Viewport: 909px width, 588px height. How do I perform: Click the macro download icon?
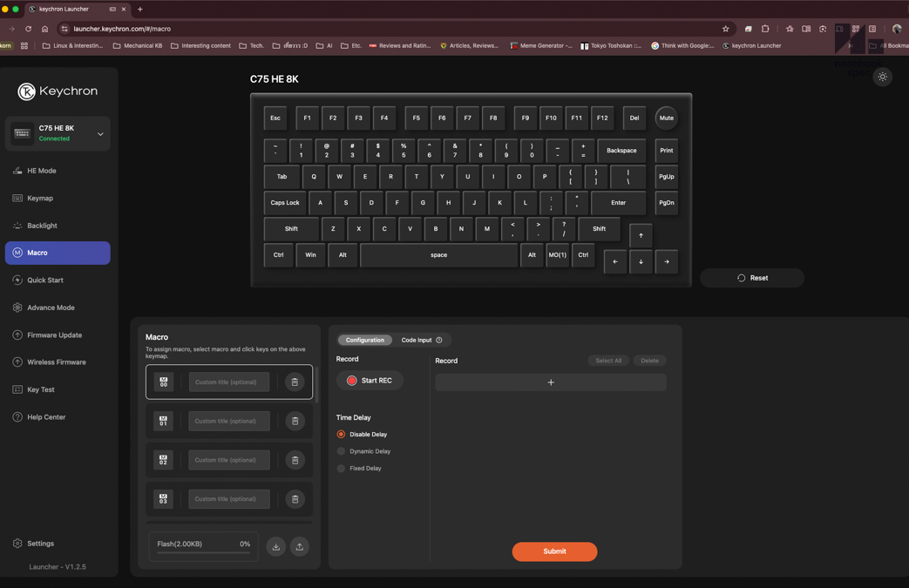pyautogui.click(x=275, y=545)
